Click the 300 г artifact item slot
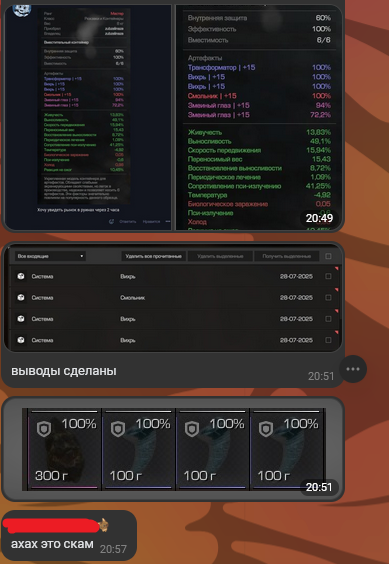The image size is (389, 564). tap(65, 449)
